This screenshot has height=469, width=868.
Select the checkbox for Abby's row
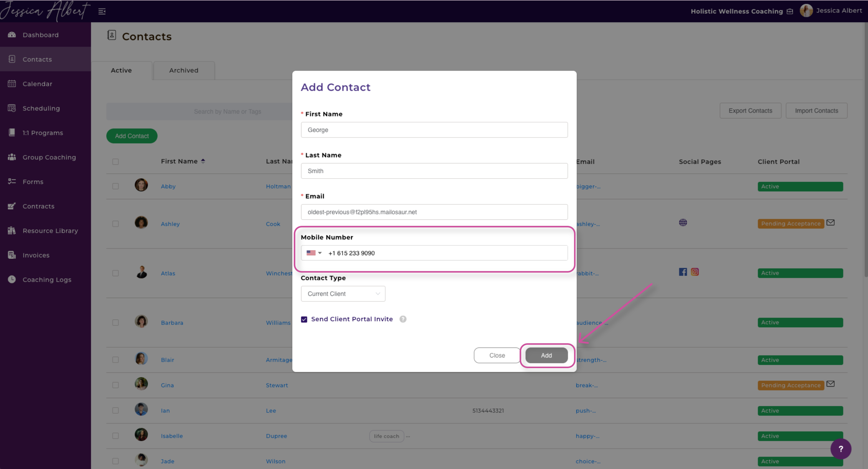pyautogui.click(x=115, y=186)
